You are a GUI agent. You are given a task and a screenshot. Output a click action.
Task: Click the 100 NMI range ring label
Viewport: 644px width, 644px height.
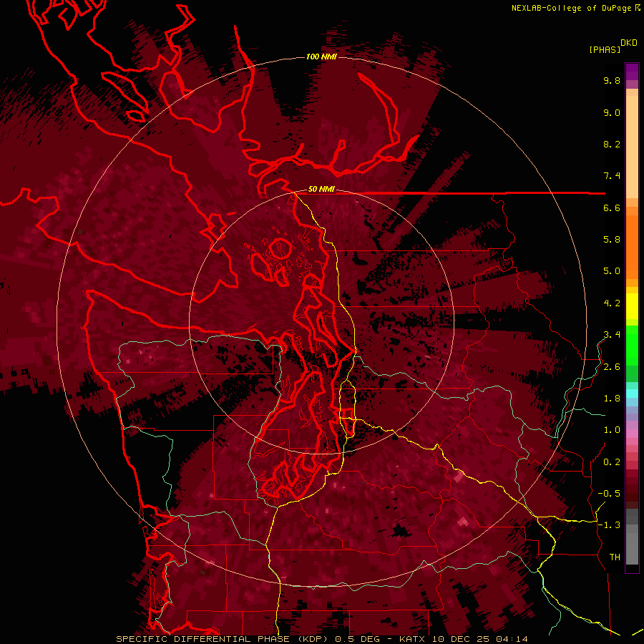click(321, 57)
